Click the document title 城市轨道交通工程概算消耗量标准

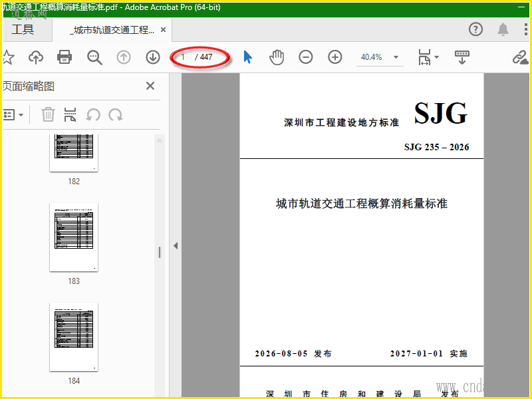click(x=362, y=203)
